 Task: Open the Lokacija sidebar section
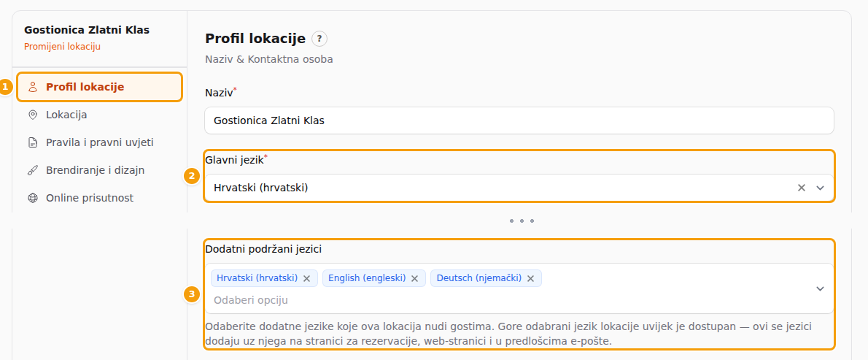tap(100, 115)
